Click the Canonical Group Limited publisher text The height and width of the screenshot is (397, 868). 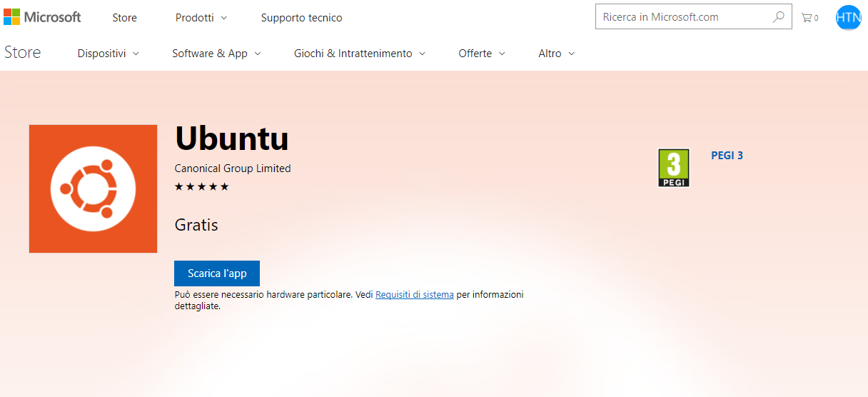point(233,169)
